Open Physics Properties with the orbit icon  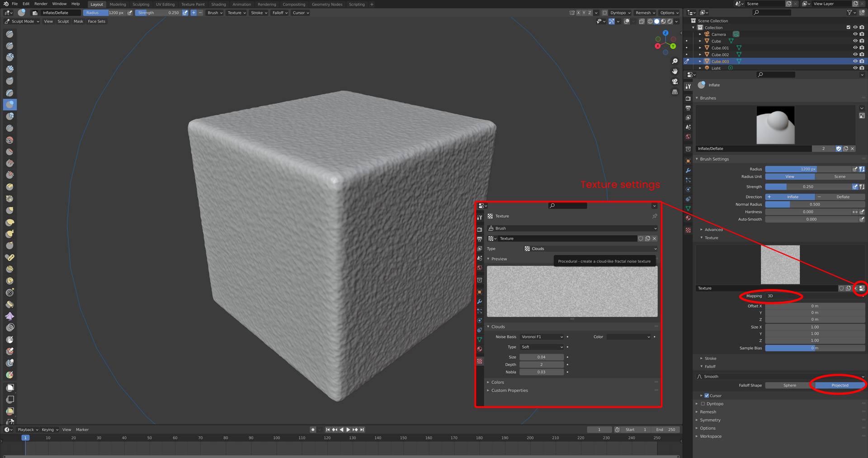[688, 189]
